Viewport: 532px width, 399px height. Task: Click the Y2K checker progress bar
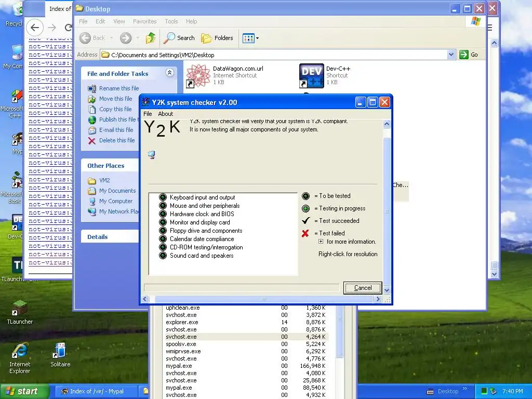tap(242, 288)
